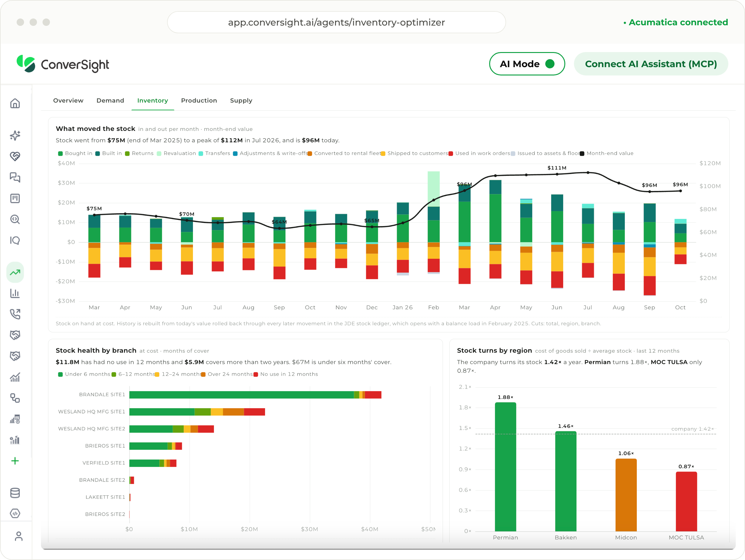745x560 pixels.
Task: Select the connected squares workflow icon
Action: tap(15, 398)
